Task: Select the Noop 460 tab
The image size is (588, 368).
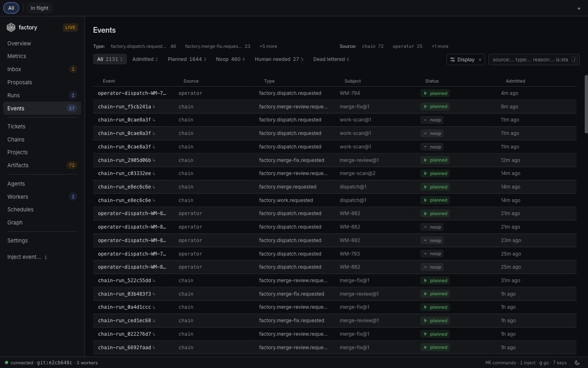Action: [x=230, y=59]
